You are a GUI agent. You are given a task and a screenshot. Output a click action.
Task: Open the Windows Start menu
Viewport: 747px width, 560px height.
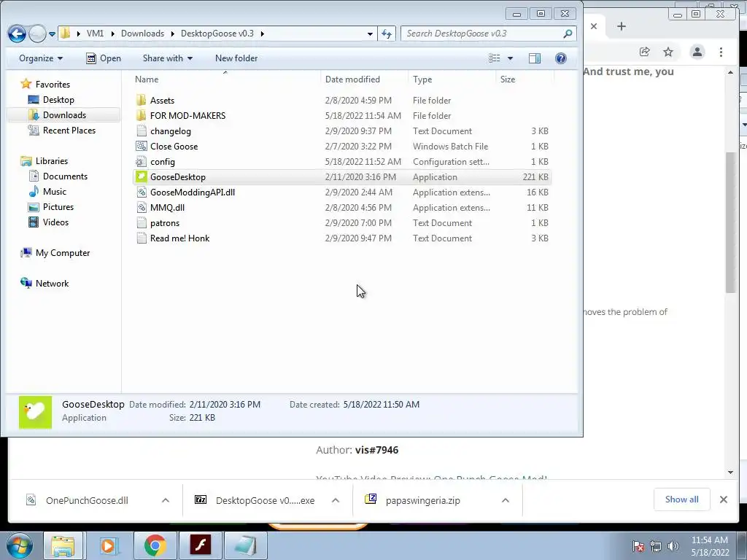19,545
